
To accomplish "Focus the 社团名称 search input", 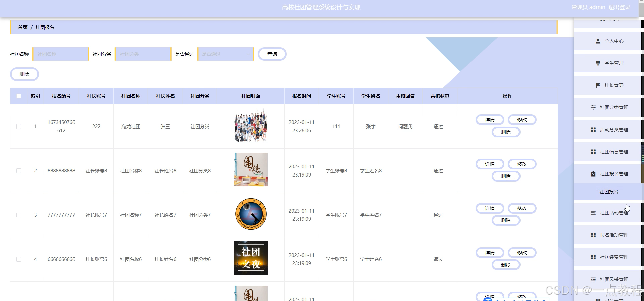I will pyautogui.click(x=61, y=54).
